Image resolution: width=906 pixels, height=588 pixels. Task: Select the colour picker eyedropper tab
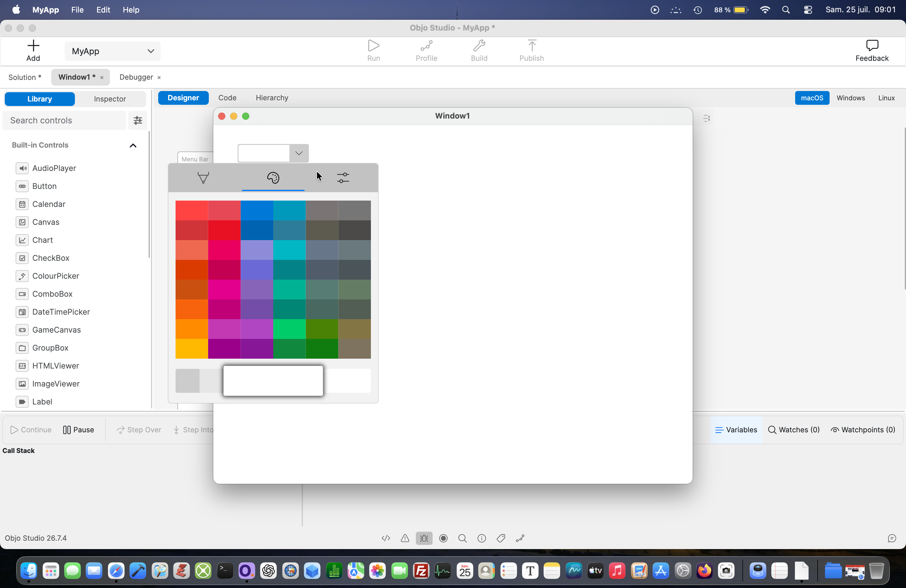pyautogui.click(x=203, y=178)
